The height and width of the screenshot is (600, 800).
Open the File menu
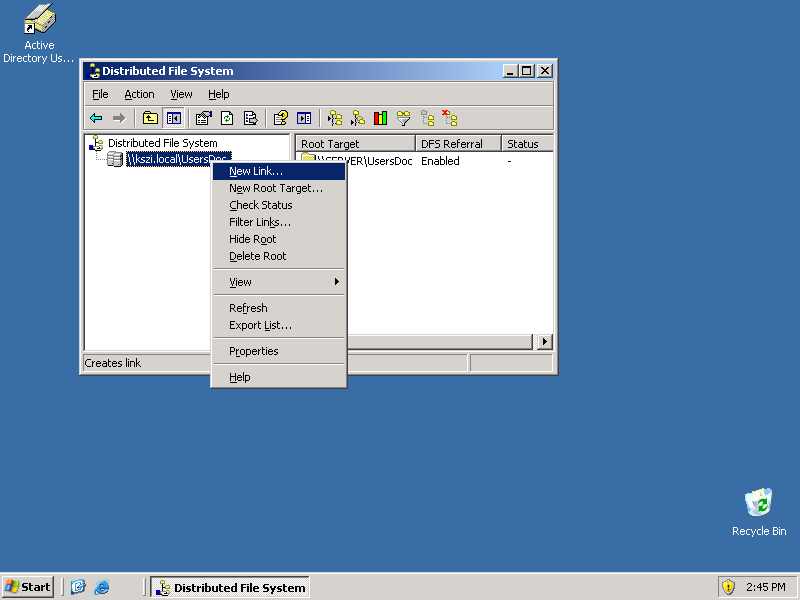[100, 94]
